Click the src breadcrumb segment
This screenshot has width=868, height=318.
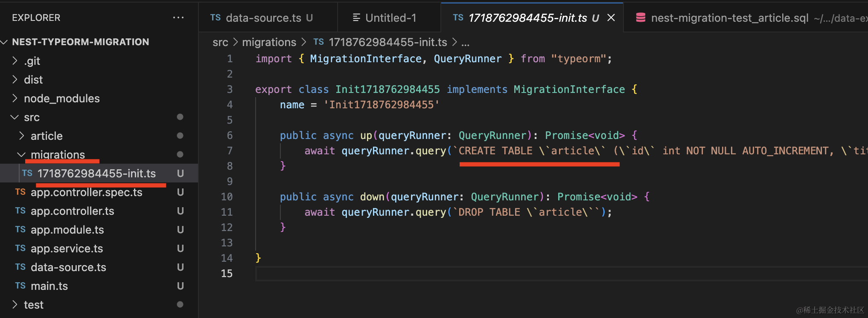(x=220, y=42)
